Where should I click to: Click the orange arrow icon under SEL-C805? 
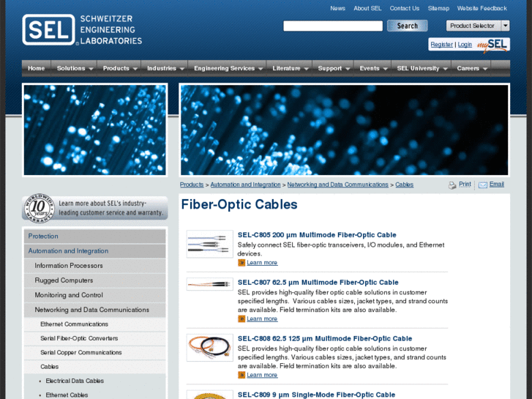point(241,263)
